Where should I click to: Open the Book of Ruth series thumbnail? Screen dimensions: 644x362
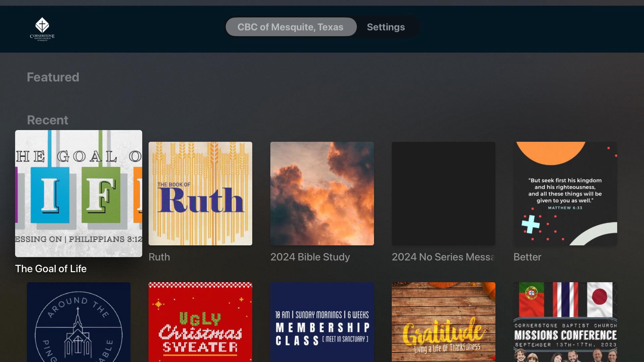click(x=200, y=193)
